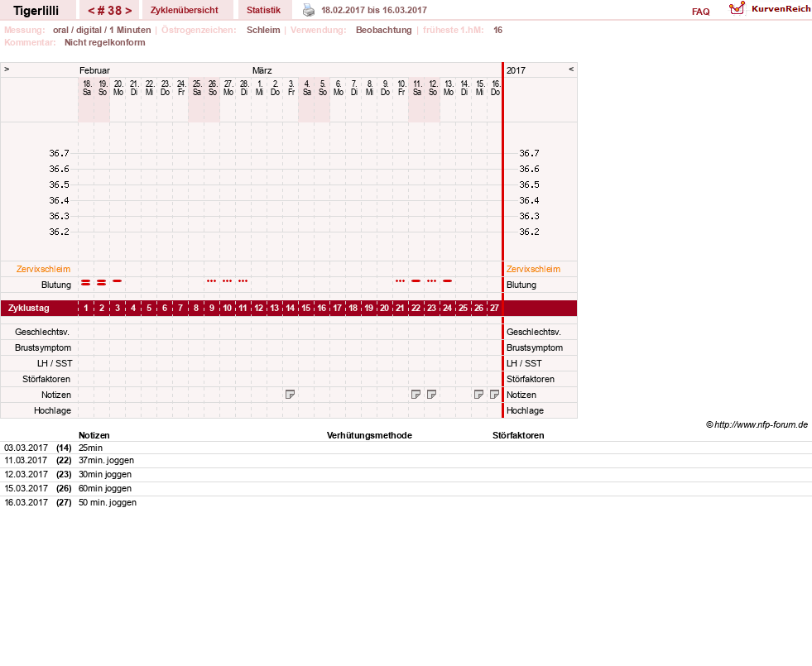Open the note icon on cycle day 23
The image size is (812, 666).
click(x=431, y=395)
